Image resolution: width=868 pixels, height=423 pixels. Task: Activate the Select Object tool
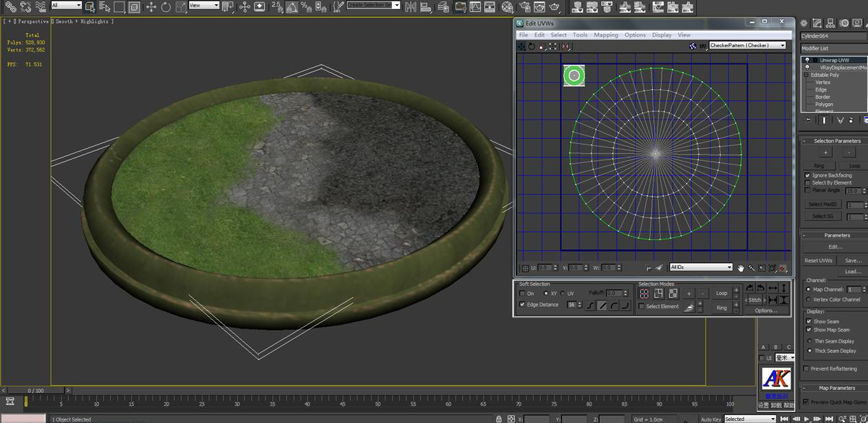[90, 7]
